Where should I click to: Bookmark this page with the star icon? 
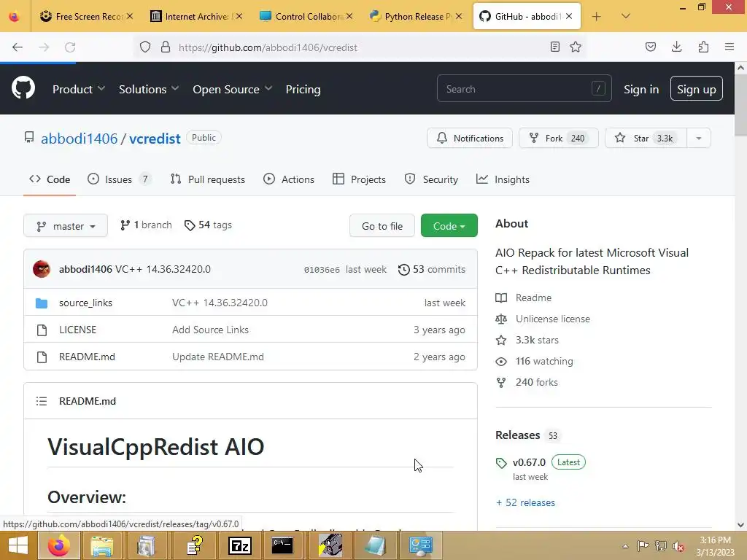click(x=576, y=47)
